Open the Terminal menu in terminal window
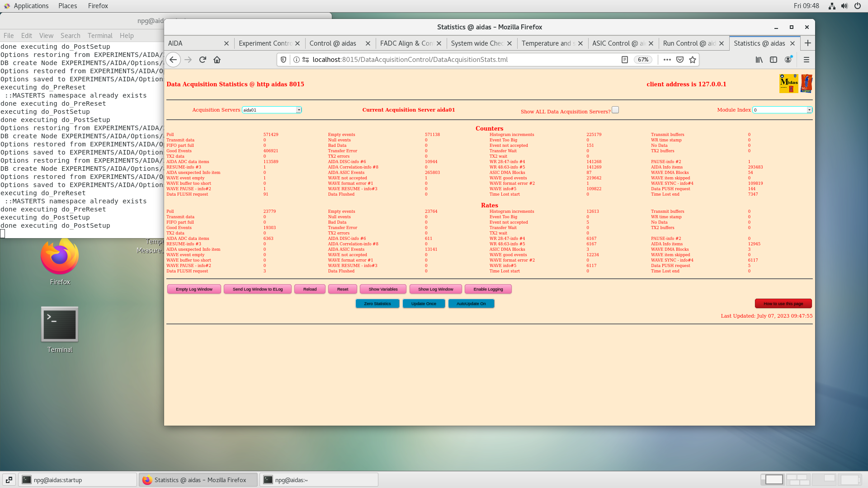The width and height of the screenshot is (868, 488). 100,36
